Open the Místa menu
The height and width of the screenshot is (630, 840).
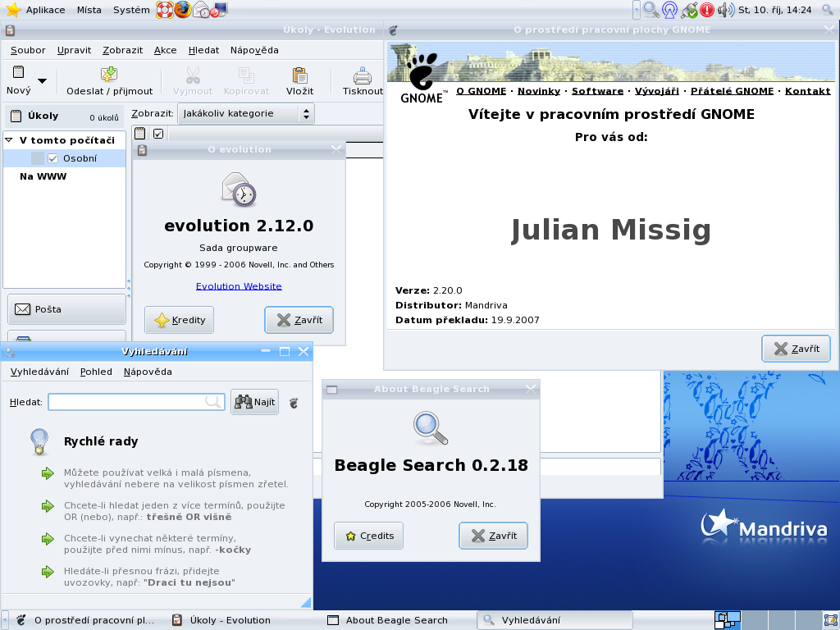point(89,10)
